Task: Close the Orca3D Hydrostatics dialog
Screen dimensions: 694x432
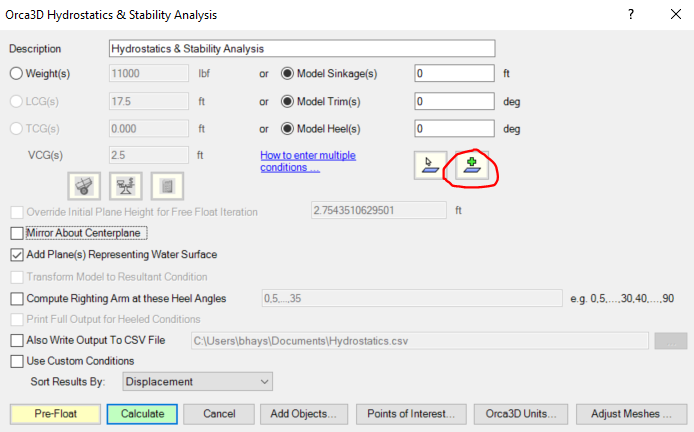Action: [676, 14]
